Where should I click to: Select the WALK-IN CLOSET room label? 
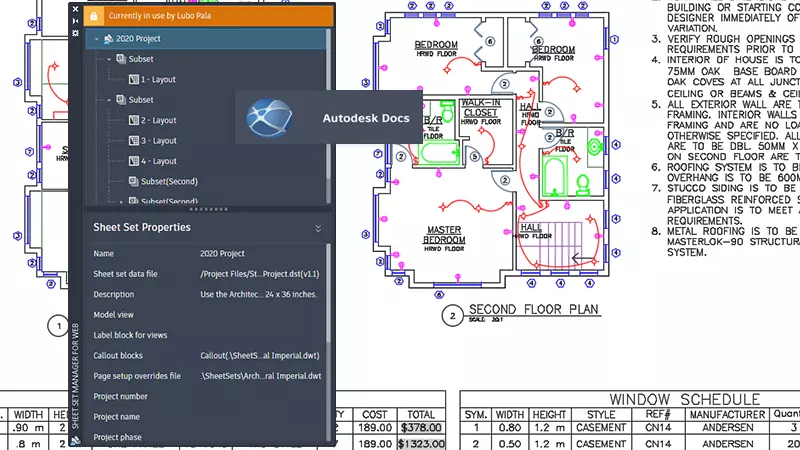tap(481, 108)
